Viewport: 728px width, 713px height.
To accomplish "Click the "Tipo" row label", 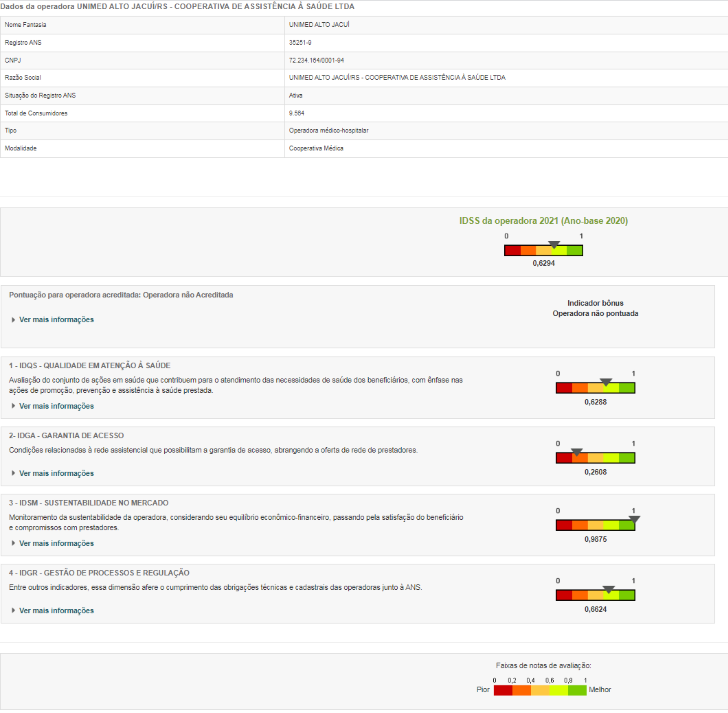I will (11, 130).
